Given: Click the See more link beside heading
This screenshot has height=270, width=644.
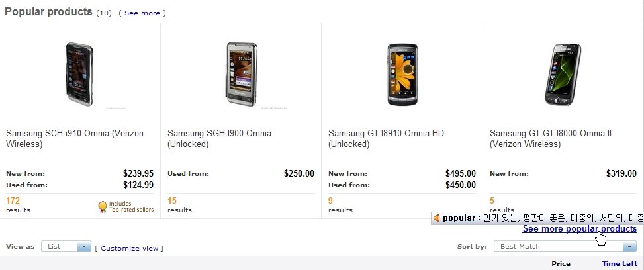Looking at the screenshot, I should pyautogui.click(x=142, y=13).
